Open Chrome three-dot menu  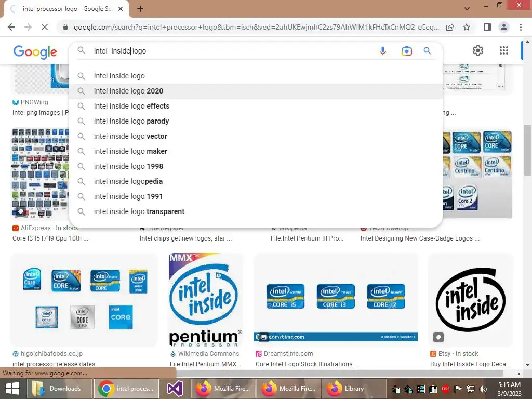coord(521,27)
